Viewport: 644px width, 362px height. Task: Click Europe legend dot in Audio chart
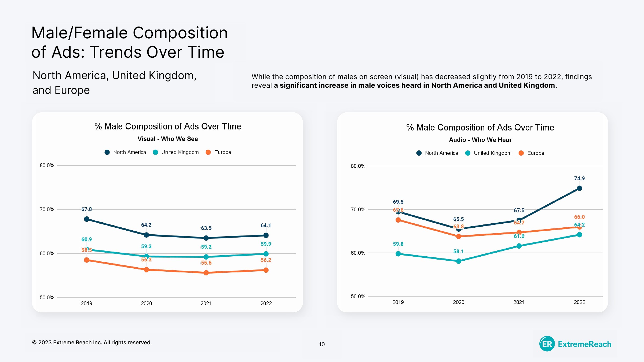pyautogui.click(x=521, y=153)
